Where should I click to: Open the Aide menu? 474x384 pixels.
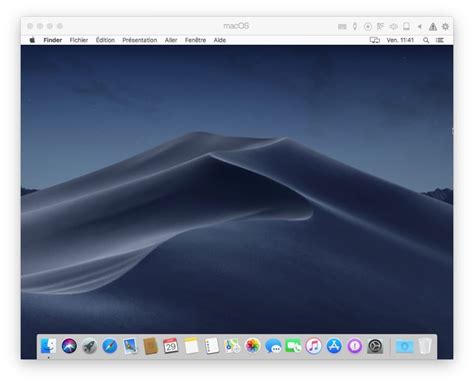tap(220, 40)
